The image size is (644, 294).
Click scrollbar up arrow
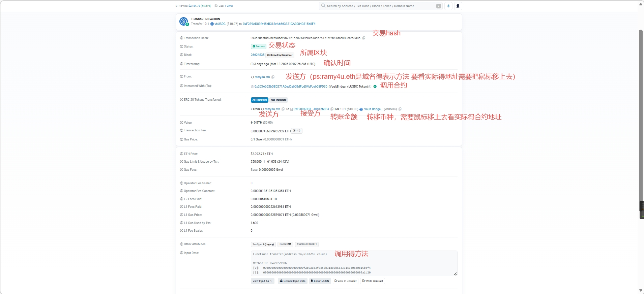coord(641,4)
